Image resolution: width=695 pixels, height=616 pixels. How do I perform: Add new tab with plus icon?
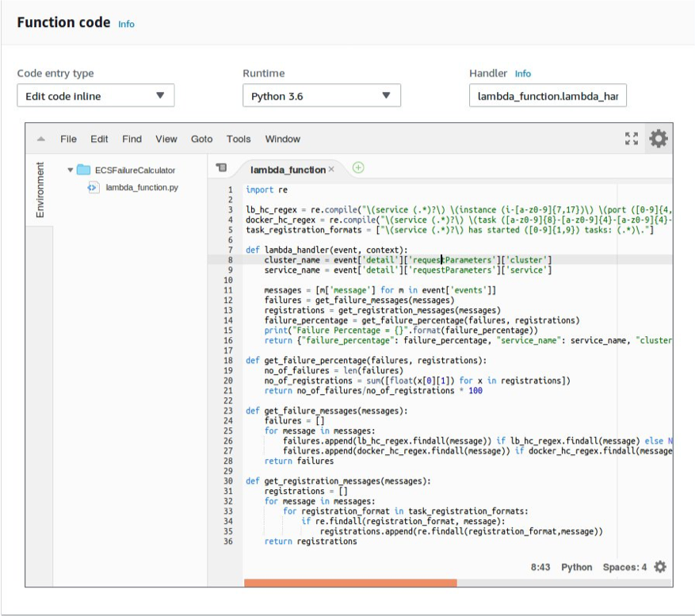click(358, 168)
